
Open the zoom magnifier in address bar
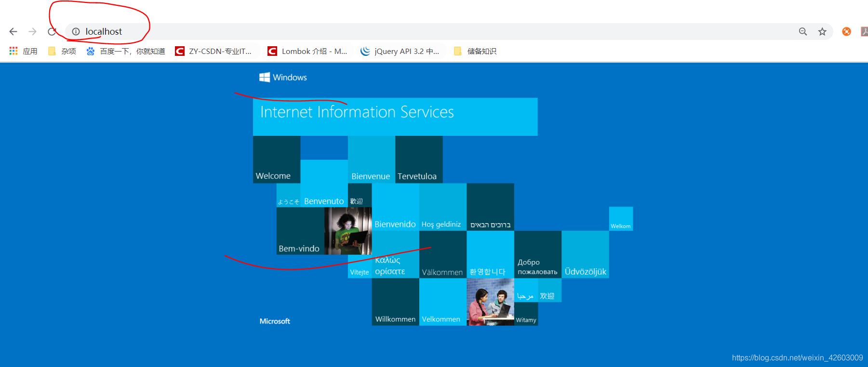pos(802,31)
